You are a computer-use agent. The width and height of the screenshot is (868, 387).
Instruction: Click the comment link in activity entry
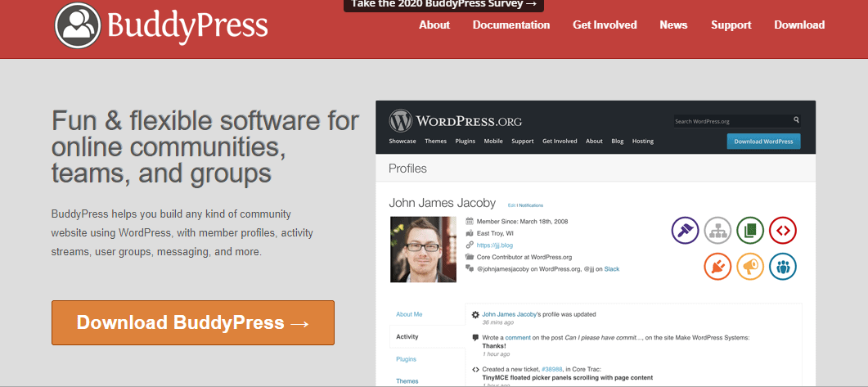click(x=518, y=338)
